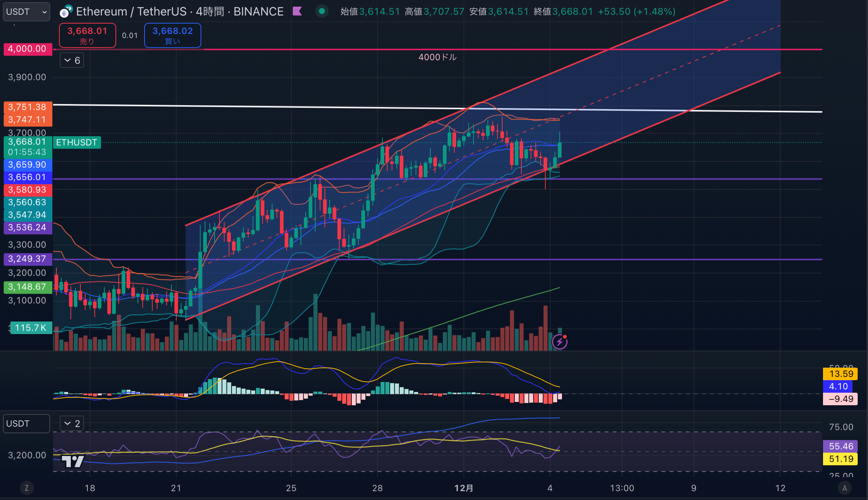
Task: Click the 3,747.11 orange price label
Action: 28,120
